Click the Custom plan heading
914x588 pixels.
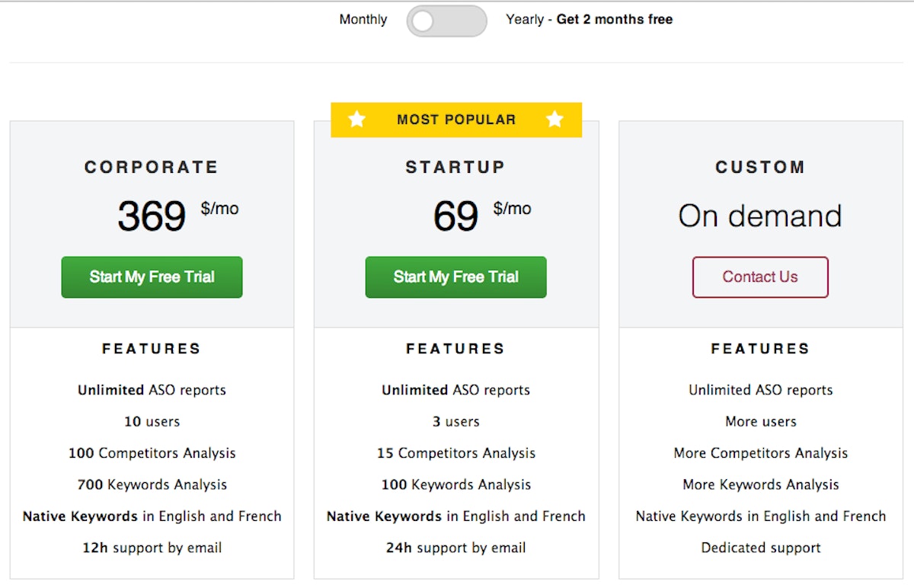click(760, 168)
